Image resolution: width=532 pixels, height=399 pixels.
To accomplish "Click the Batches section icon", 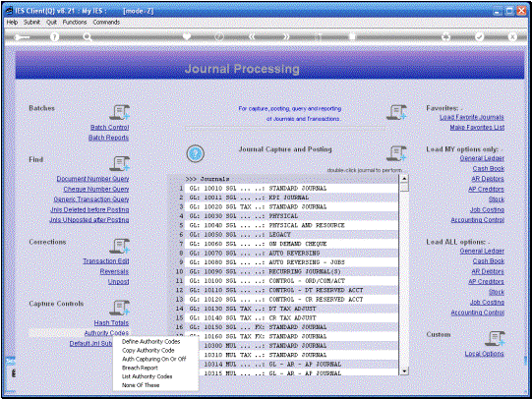I will [119, 112].
